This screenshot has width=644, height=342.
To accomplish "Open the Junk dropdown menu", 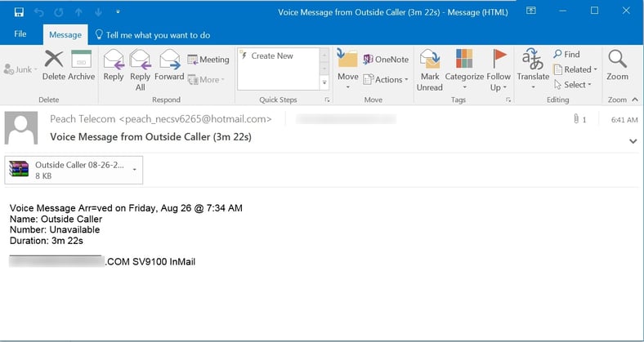I will pyautogui.click(x=23, y=70).
